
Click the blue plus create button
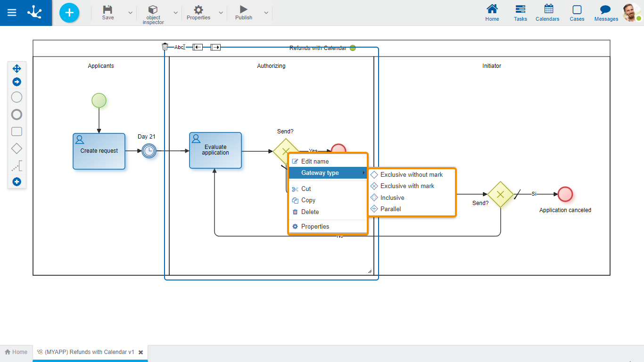pyautogui.click(x=69, y=13)
